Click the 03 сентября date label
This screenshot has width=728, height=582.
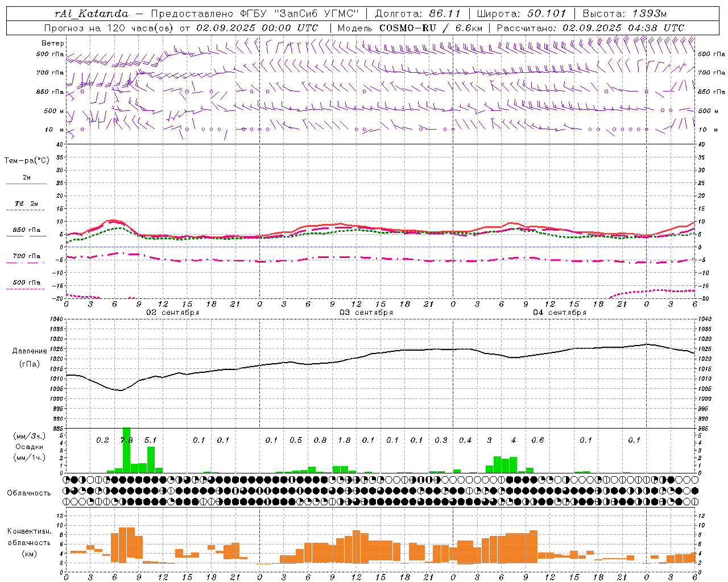coord(366,313)
